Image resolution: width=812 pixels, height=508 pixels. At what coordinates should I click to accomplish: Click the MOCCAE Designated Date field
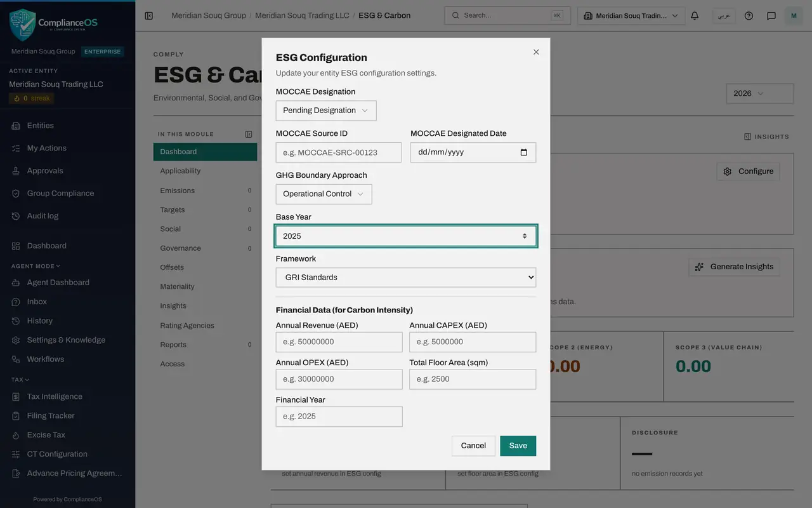pyautogui.click(x=473, y=152)
